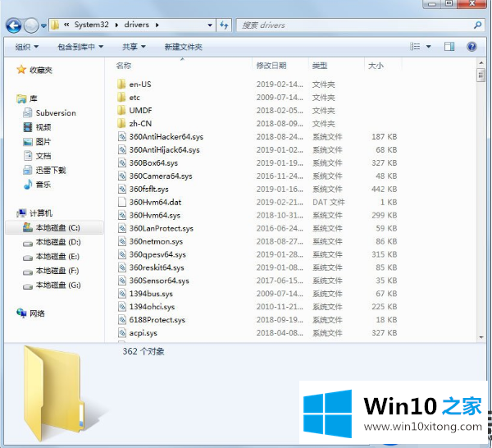Screen dimensions: 492x448
Task: Click the UMDF folder icon
Action: pos(121,110)
